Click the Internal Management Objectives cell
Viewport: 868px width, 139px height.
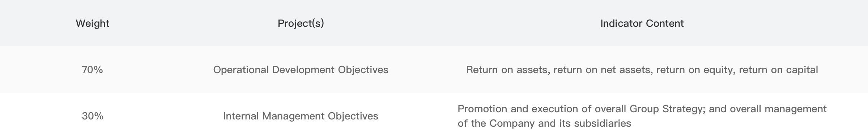coord(301,116)
